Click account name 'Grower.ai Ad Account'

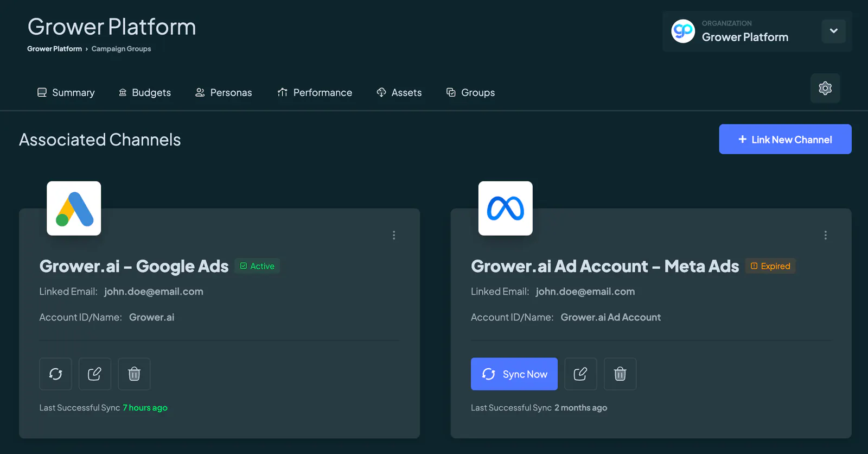point(611,317)
